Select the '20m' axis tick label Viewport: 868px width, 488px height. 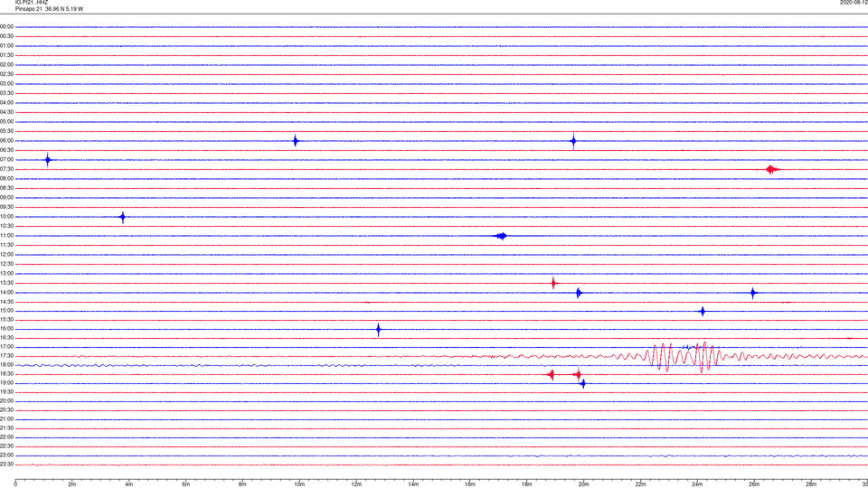click(583, 484)
